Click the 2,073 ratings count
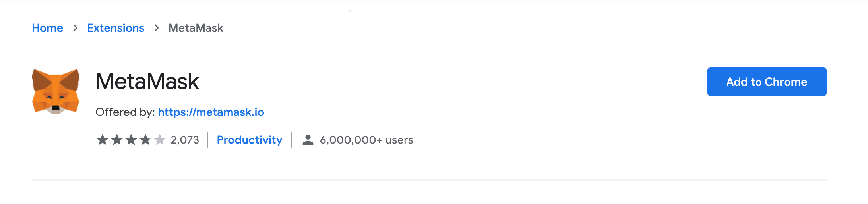 [x=185, y=140]
